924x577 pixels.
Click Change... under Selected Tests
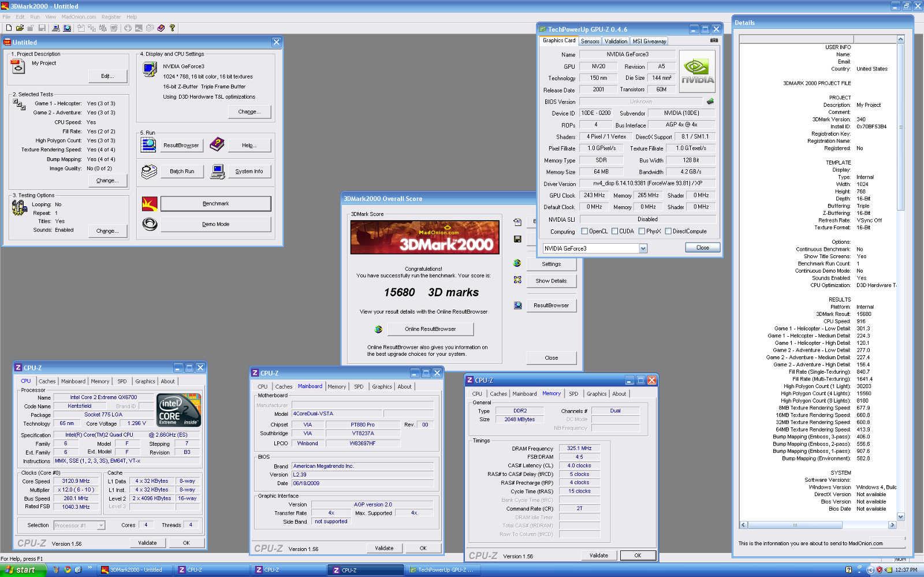point(107,181)
